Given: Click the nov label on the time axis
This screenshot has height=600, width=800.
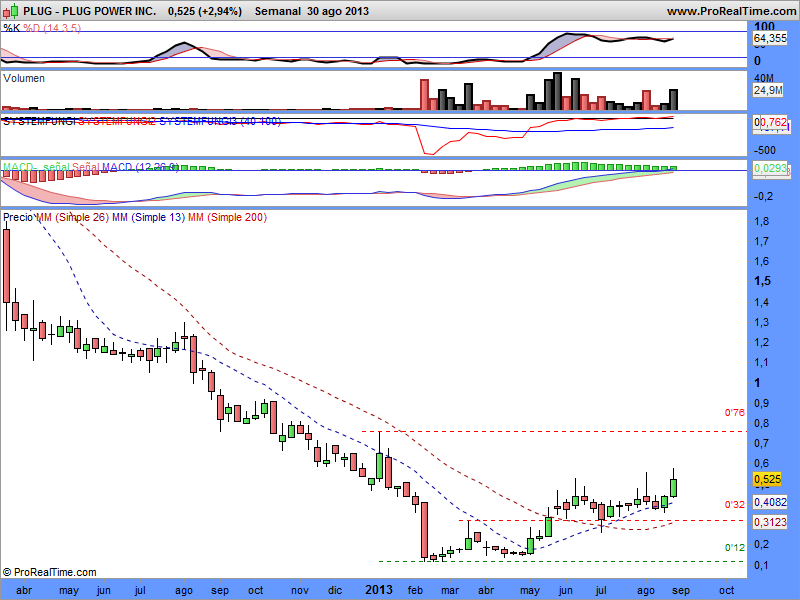Looking at the screenshot, I should [x=300, y=590].
